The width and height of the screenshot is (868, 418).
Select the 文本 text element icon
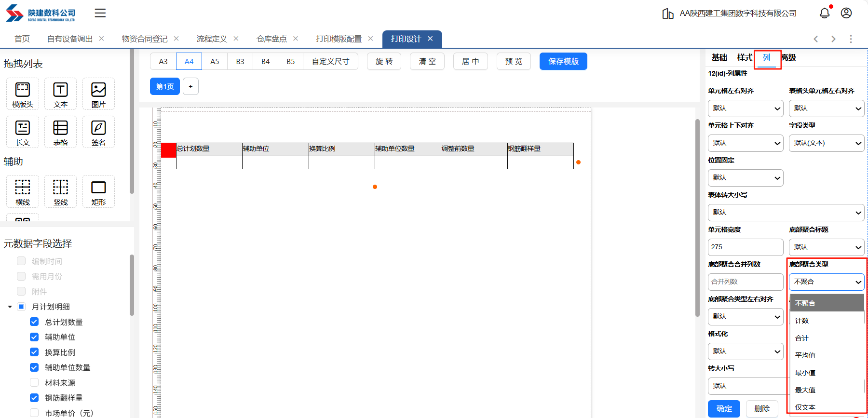click(x=60, y=94)
